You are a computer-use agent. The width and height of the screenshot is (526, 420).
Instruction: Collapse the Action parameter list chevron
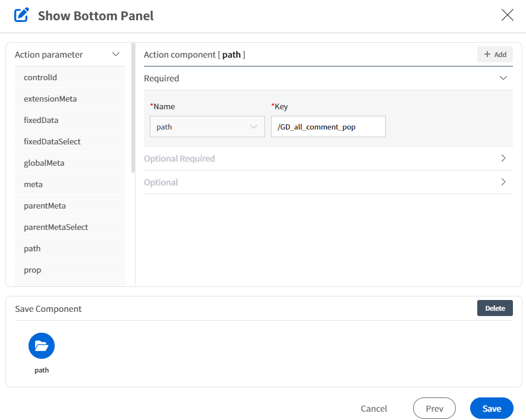pos(116,54)
